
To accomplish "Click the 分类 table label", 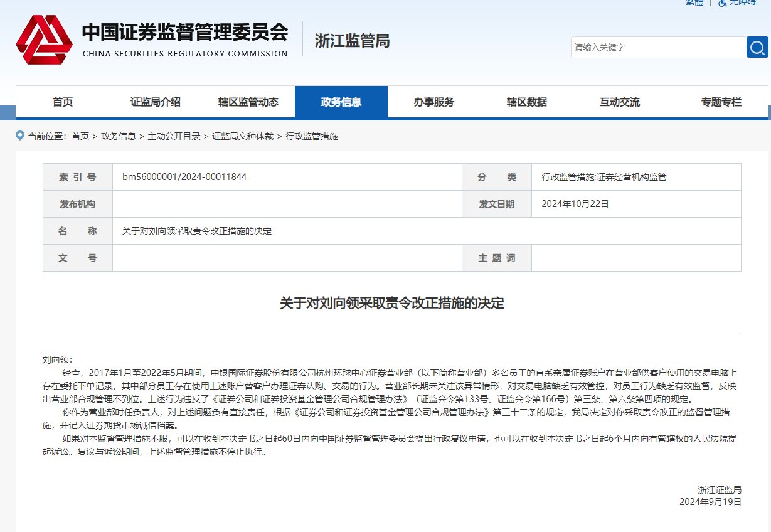I will point(497,178).
